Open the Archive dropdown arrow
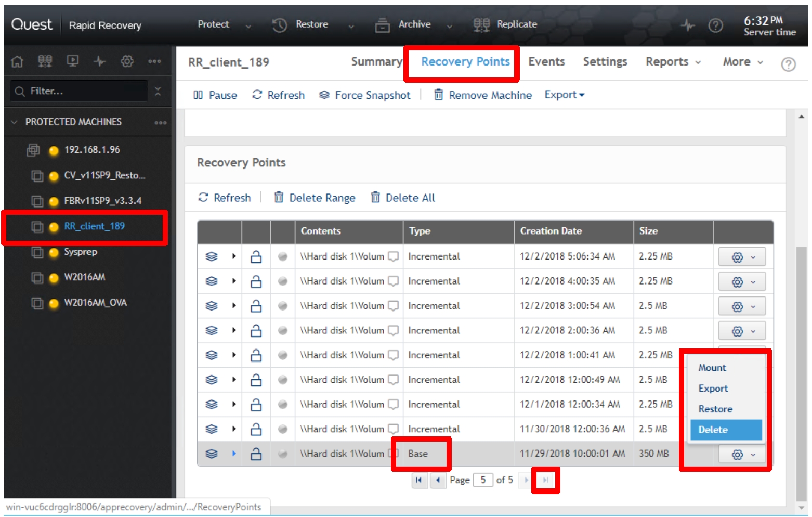The width and height of the screenshot is (812, 517). click(x=450, y=26)
